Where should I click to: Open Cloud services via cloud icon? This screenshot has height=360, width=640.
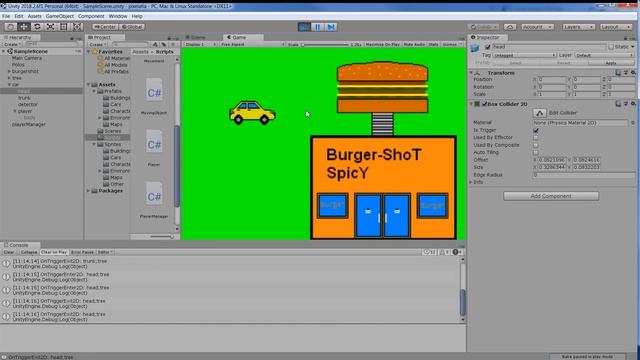pyautogui.click(x=510, y=27)
